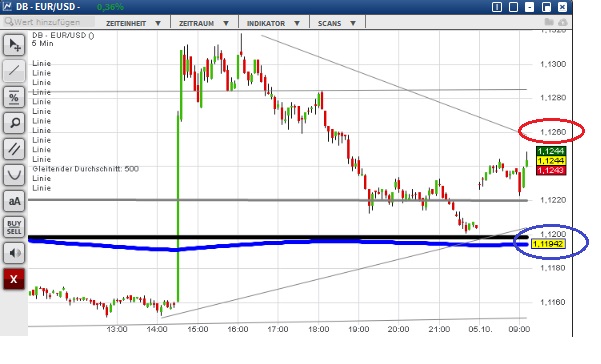Click the 05.10. date axis label
This screenshot has width=601, height=364.
(x=480, y=329)
